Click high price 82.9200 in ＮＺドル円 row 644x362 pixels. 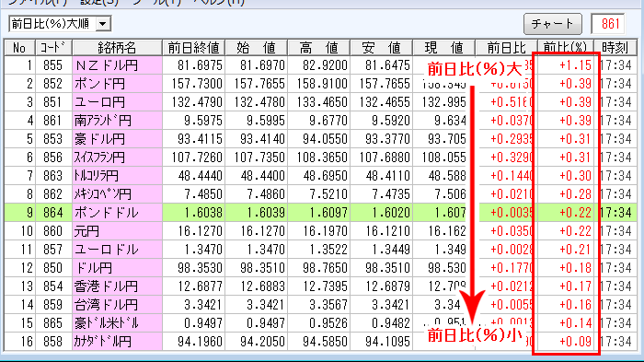(325, 65)
